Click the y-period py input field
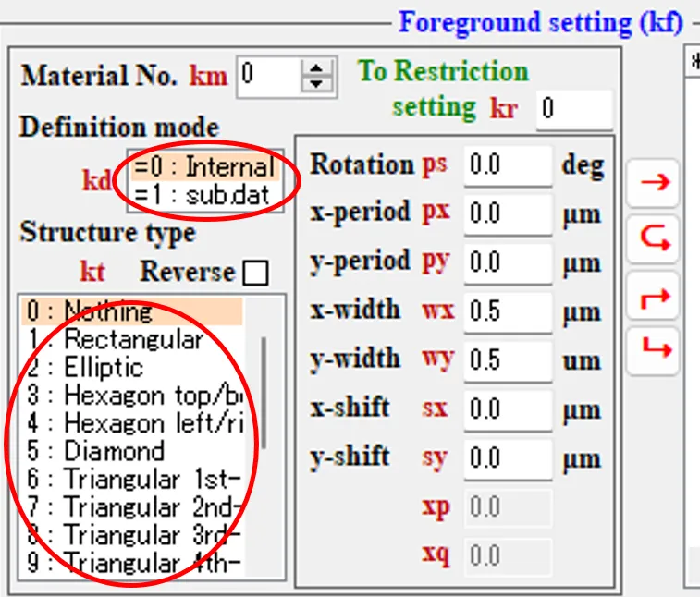The image size is (700, 597). point(508,263)
